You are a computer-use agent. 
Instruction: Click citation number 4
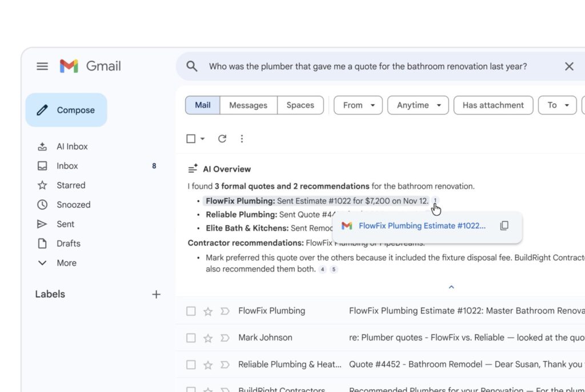[x=322, y=269]
